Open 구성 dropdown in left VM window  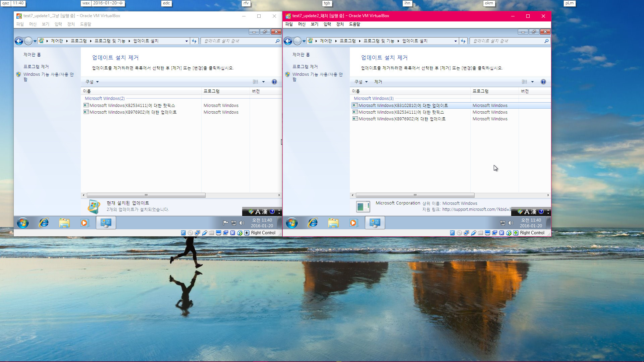92,82
